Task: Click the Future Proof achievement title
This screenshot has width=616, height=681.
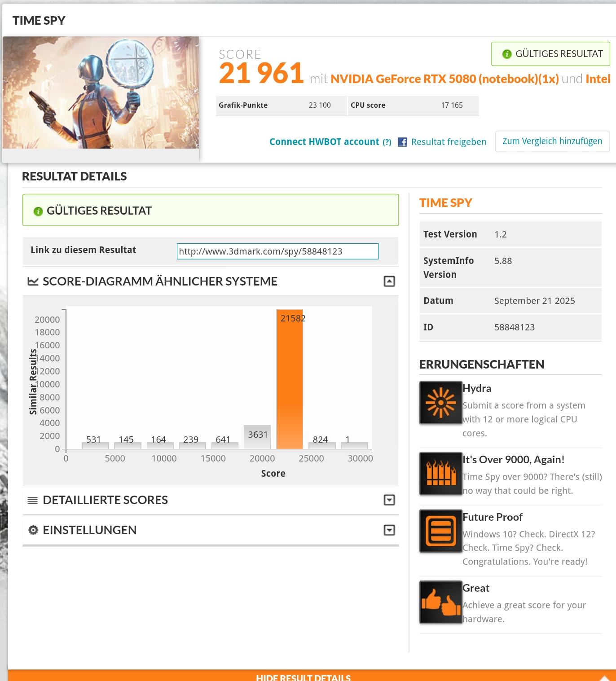Action: pyautogui.click(x=493, y=517)
